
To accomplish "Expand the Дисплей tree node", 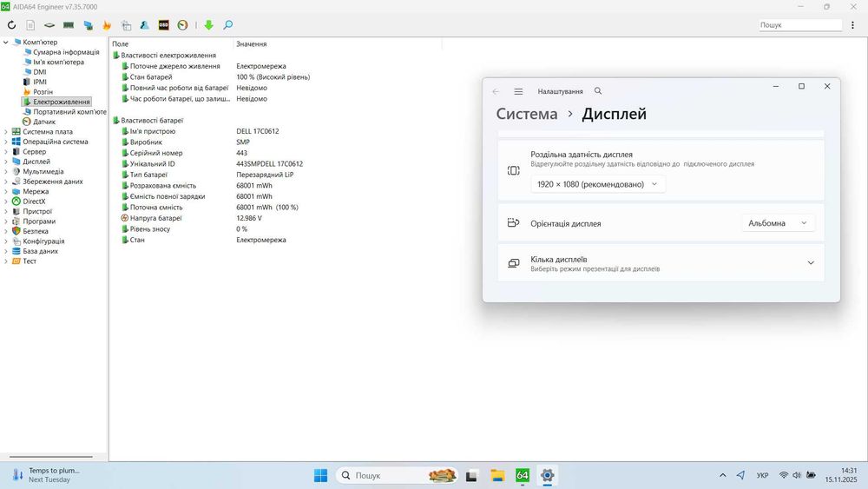I will [5, 162].
